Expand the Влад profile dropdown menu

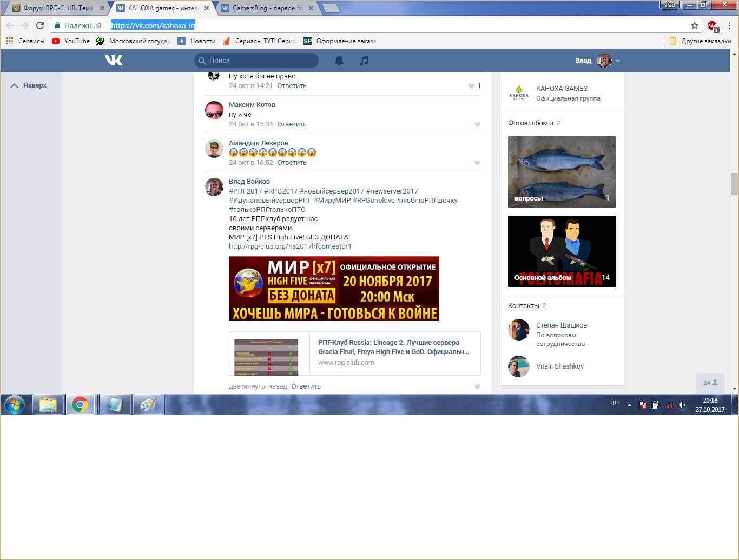[x=618, y=61]
